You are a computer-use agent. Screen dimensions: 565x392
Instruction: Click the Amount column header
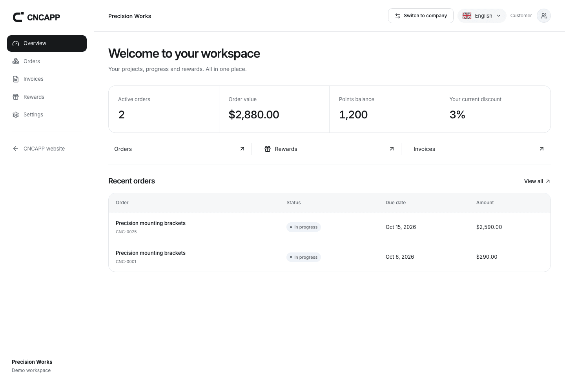pos(485,203)
